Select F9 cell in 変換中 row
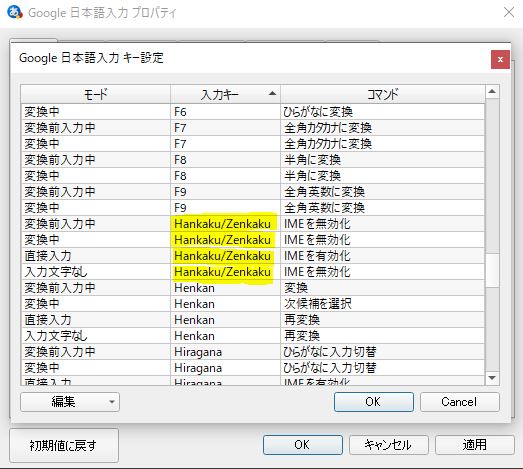This screenshot has width=523, height=469. (225, 208)
